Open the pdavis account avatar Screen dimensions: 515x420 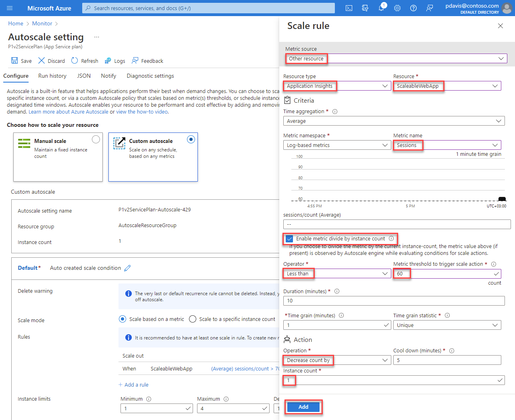(x=507, y=8)
